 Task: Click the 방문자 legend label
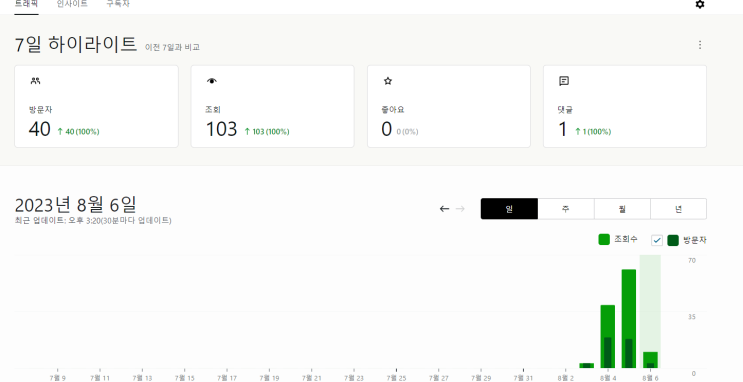tap(695, 240)
